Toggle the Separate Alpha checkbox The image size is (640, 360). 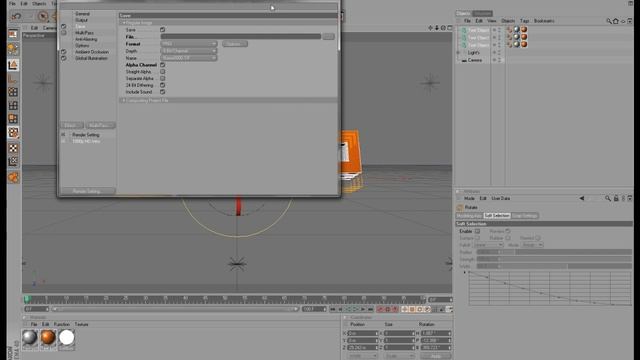pos(162,78)
